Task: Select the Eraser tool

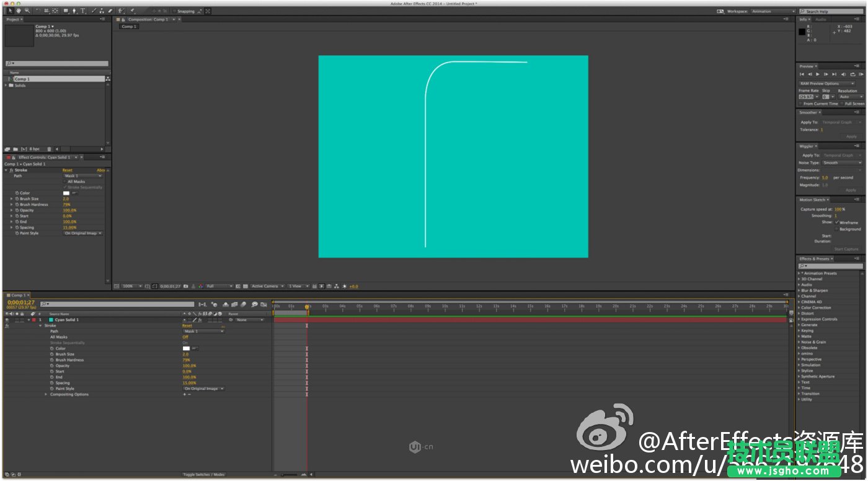Action: (x=110, y=11)
